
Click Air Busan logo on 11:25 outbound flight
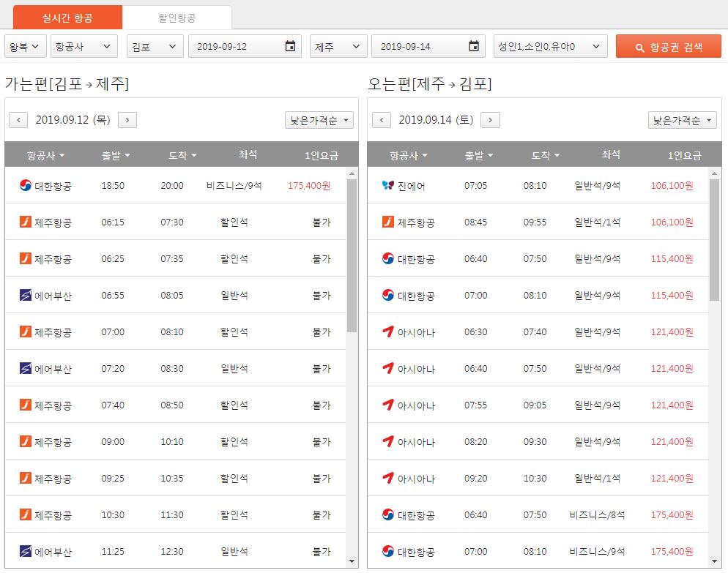[x=26, y=551]
